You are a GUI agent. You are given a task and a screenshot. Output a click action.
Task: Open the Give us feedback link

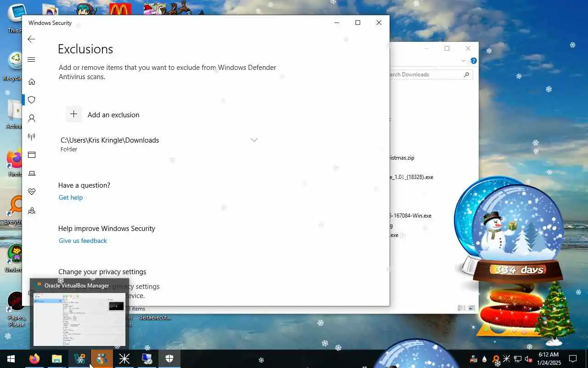point(83,241)
